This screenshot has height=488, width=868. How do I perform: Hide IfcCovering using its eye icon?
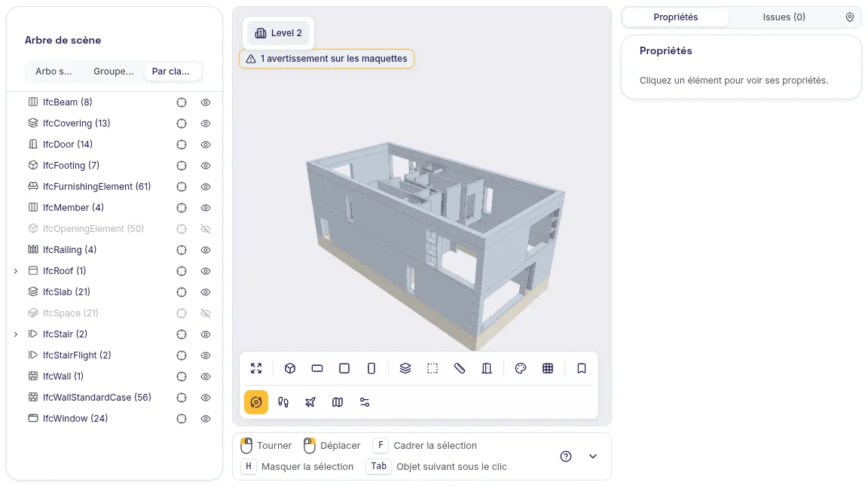[x=206, y=124]
